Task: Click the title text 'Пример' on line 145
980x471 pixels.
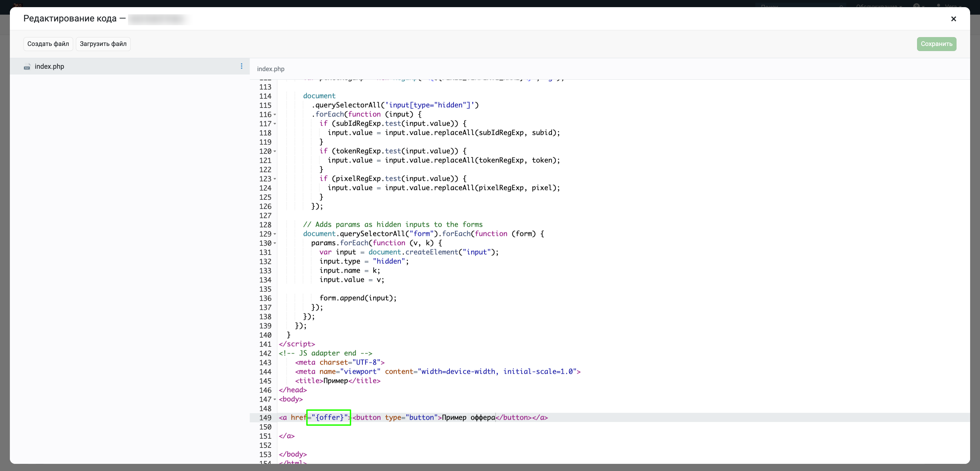Action: [336, 381]
